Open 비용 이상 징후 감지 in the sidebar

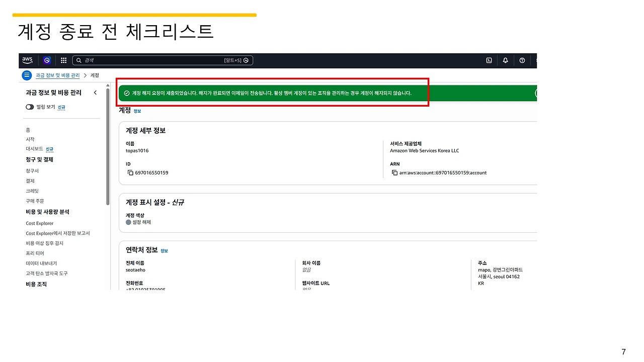pos(45,243)
